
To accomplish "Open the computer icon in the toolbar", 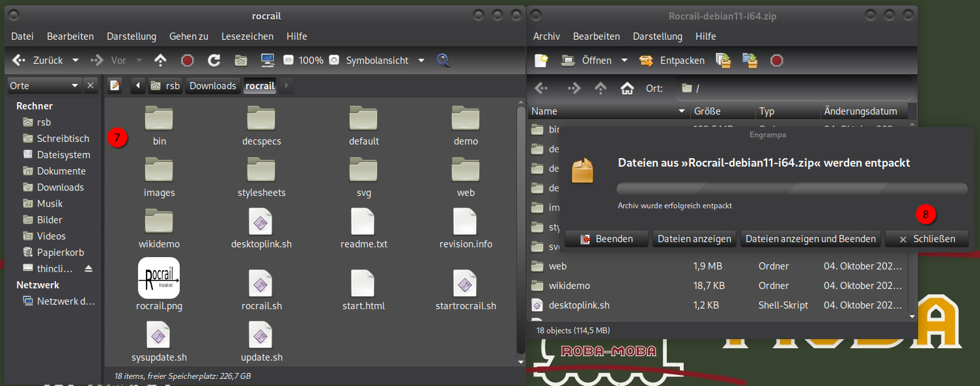I will pos(267,61).
